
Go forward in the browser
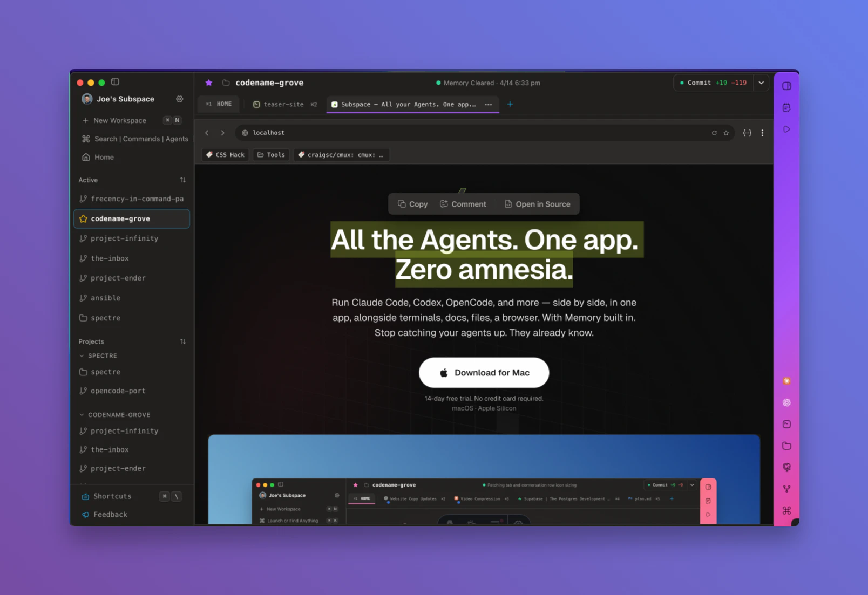[222, 133]
